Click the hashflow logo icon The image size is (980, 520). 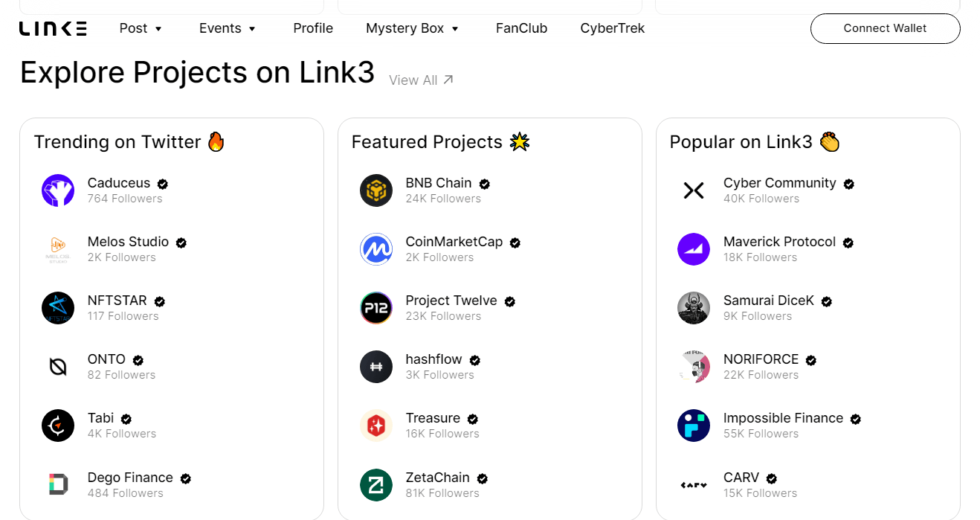[x=376, y=367]
